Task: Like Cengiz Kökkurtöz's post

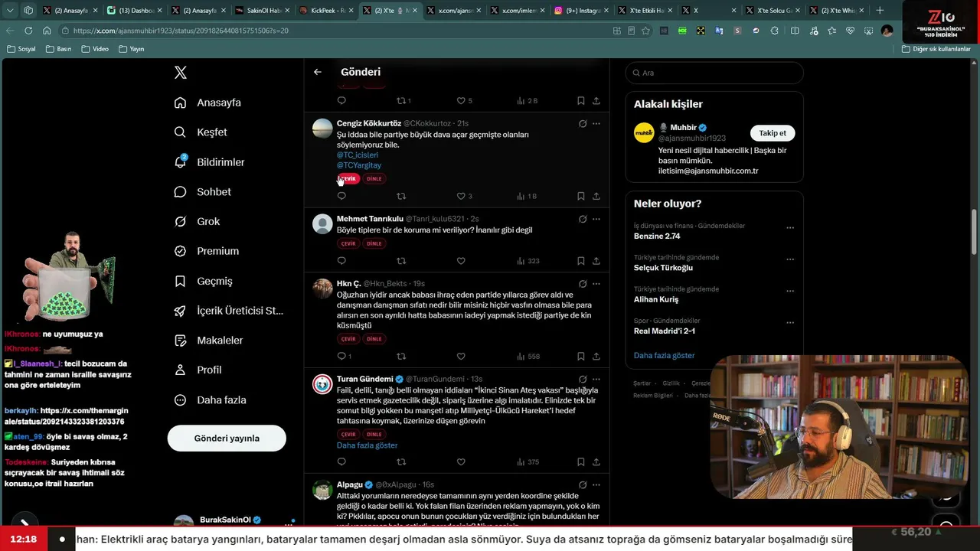Action: pos(461,196)
